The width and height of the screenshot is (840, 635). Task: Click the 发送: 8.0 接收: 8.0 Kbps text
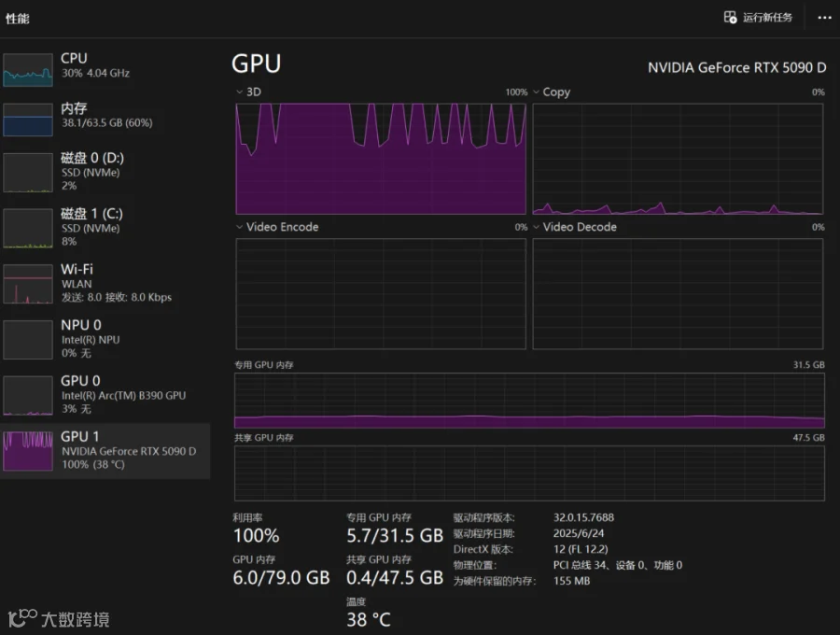pos(117,297)
